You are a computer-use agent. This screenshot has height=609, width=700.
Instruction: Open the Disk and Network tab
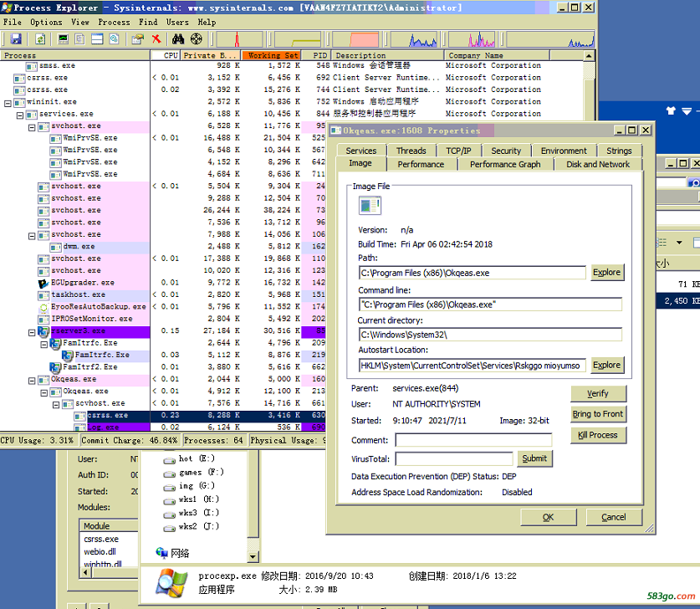598,164
